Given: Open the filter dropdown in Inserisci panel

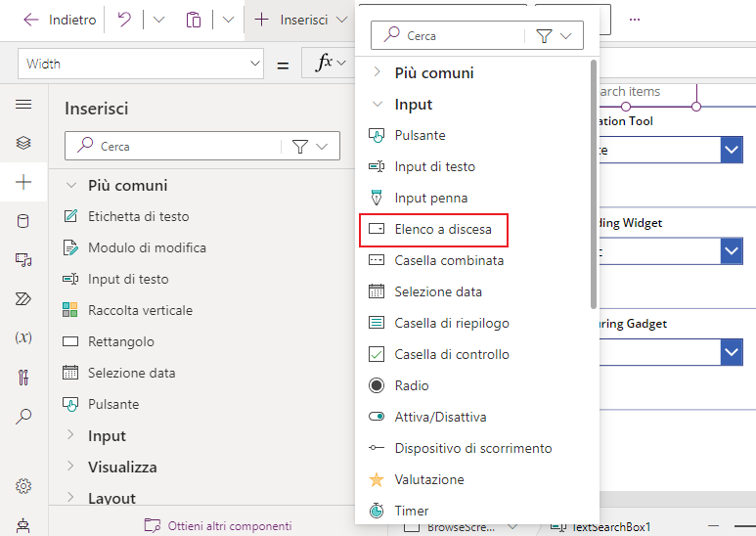Looking at the screenshot, I should coord(310,146).
